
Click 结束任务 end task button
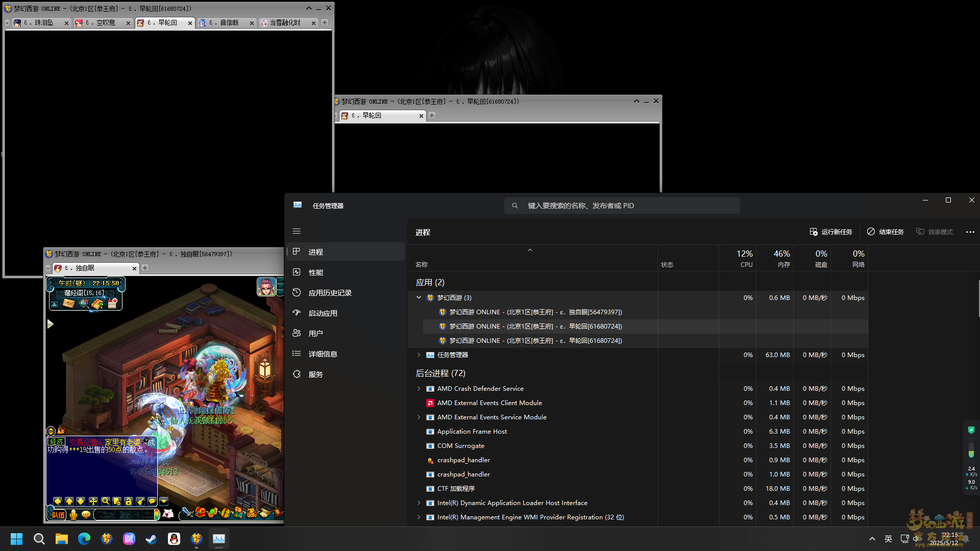(x=886, y=232)
